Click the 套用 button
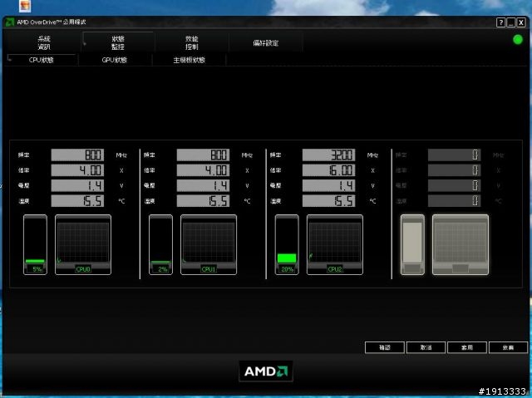 pos(467,347)
